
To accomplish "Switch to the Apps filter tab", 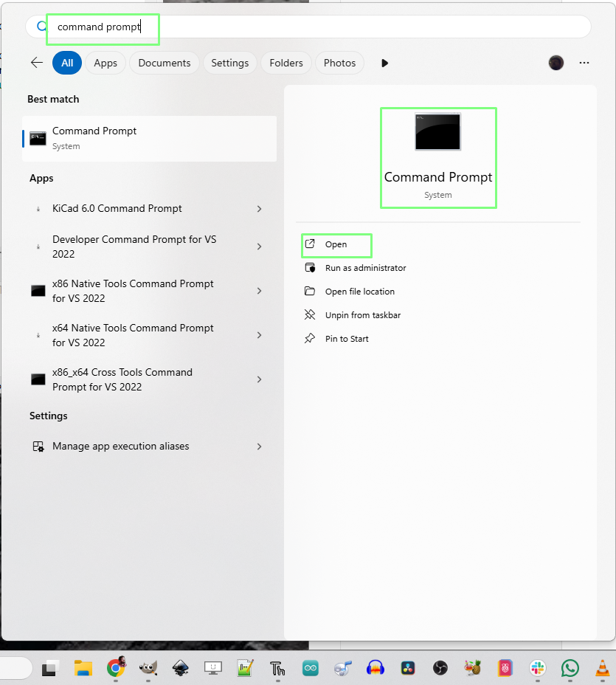I will 105,63.
